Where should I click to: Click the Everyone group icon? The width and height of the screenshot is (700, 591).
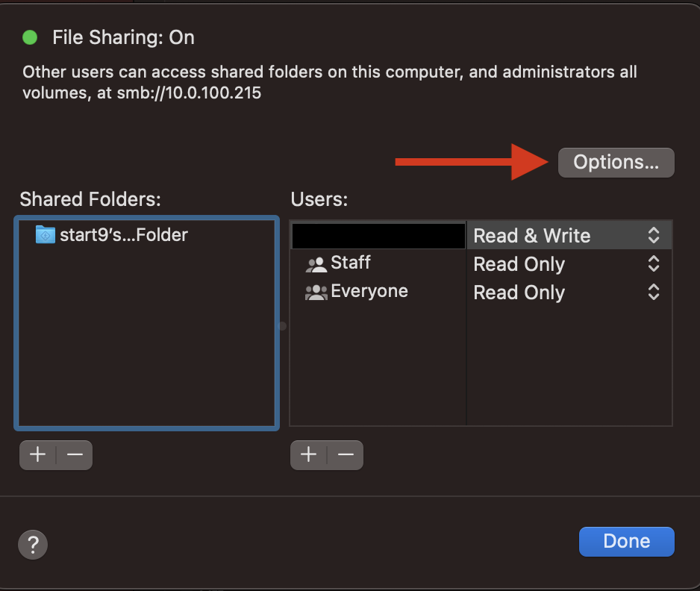316,293
